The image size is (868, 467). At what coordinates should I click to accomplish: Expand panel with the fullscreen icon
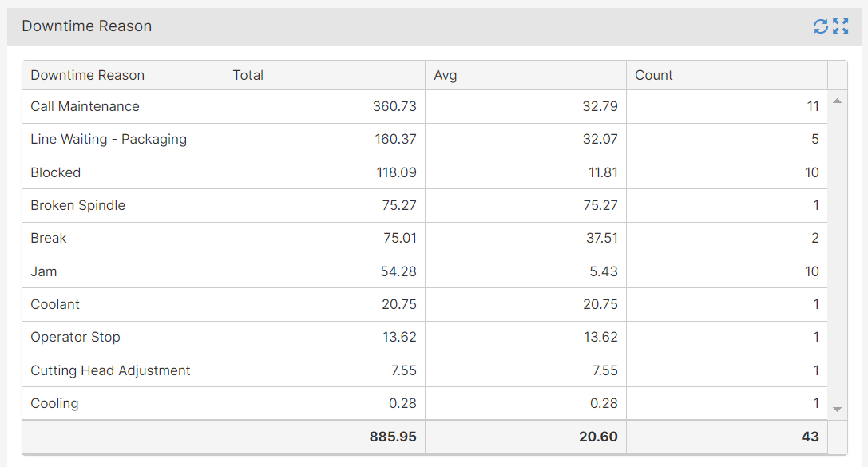click(x=840, y=26)
